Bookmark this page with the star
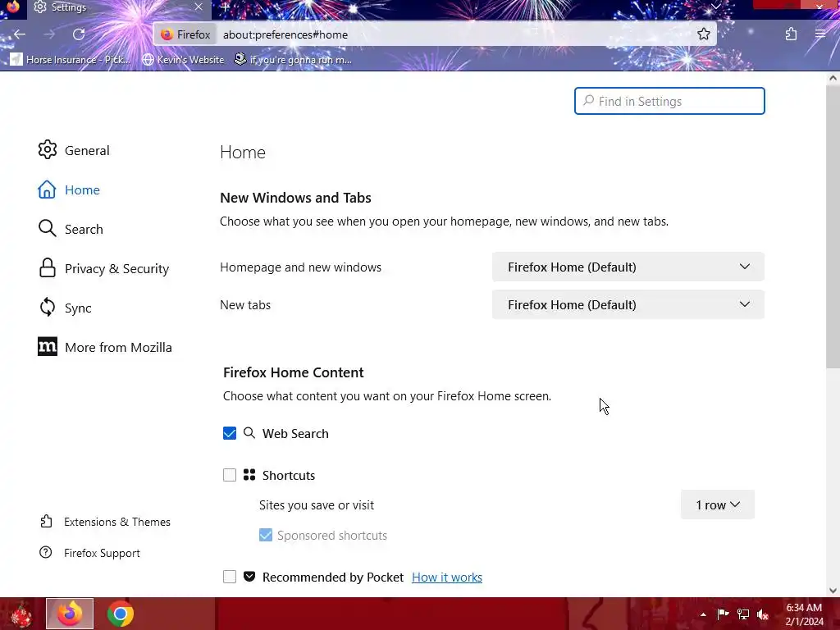The height and width of the screenshot is (630, 840). [703, 34]
